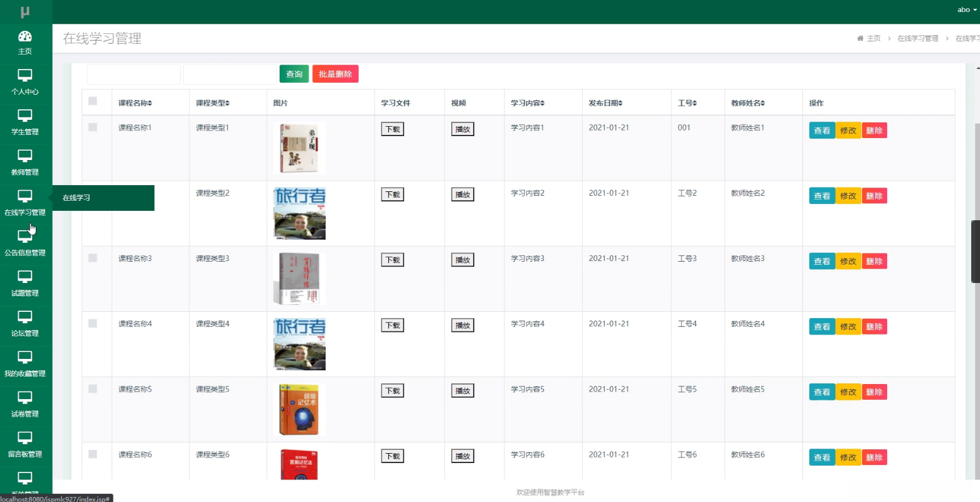Click the 旅行者 cover in the 课程名称4 row
Viewport: 980px width, 502px height.
[x=300, y=344]
